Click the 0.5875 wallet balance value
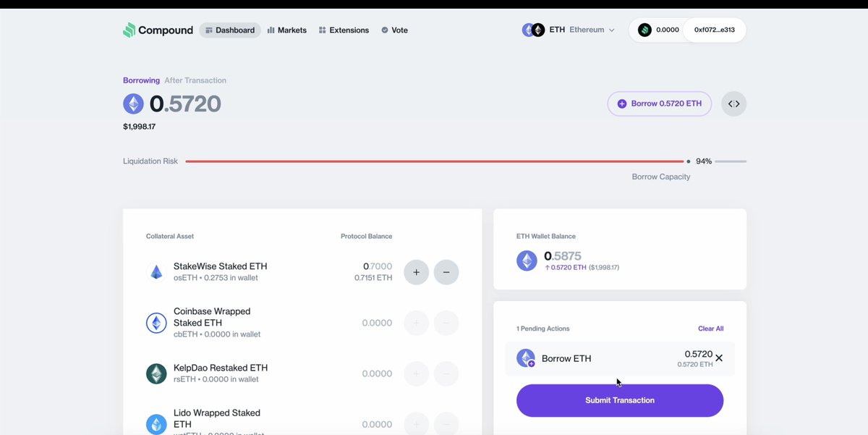Viewport: 868px width, 435px height. pos(563,256)
